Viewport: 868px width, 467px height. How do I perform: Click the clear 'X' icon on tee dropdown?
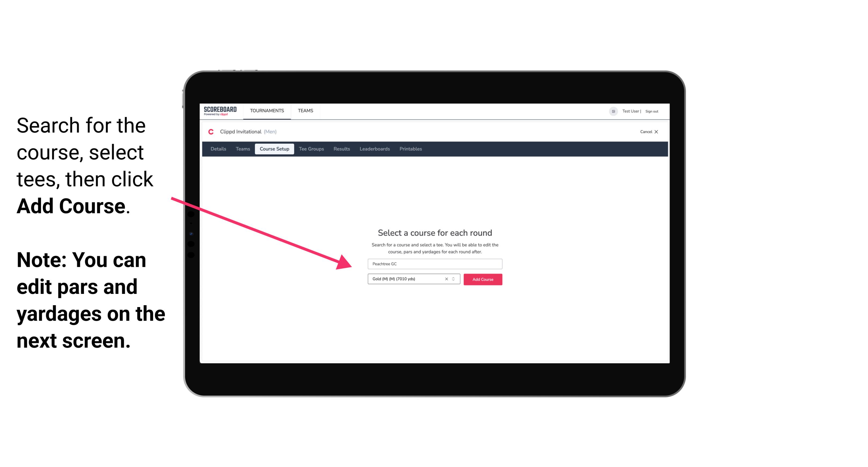point(446,279)
